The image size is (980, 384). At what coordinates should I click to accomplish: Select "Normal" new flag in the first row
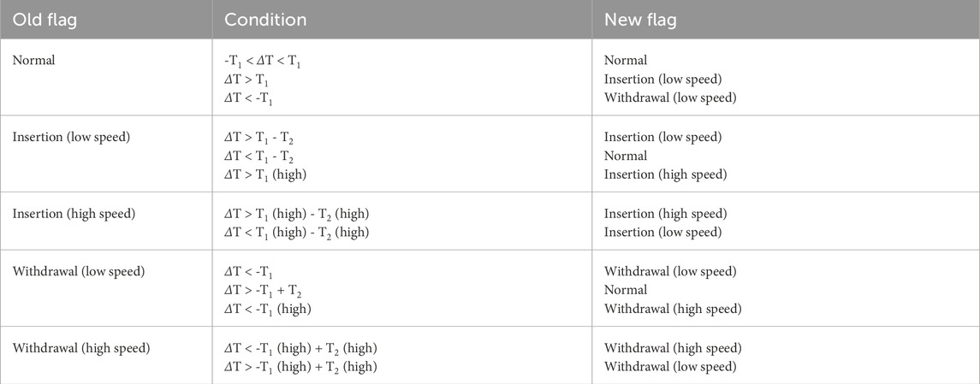click(626, 61)
